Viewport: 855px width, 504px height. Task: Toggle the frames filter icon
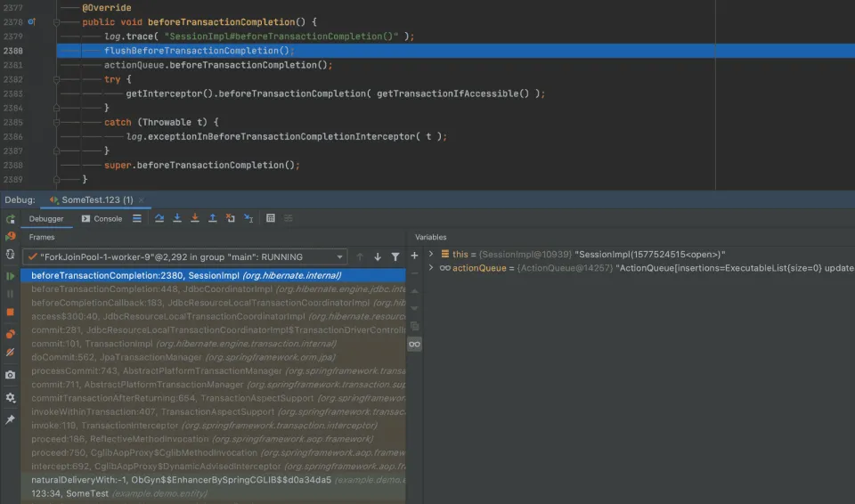tap(395, 257)
